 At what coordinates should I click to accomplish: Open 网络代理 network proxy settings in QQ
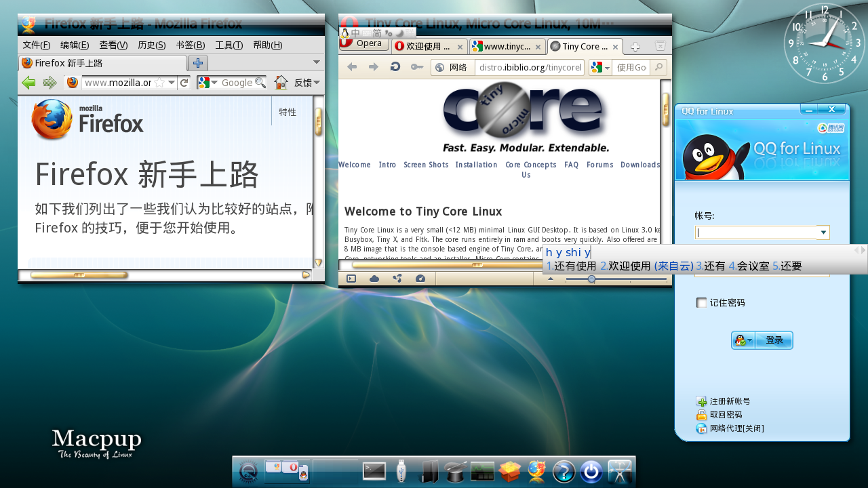coord(737,428)
